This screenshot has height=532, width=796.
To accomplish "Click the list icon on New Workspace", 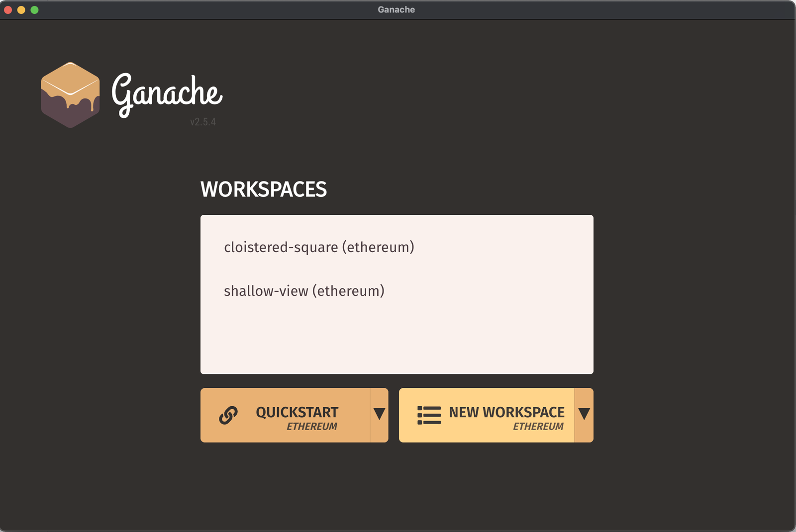I will coord(429,415).
